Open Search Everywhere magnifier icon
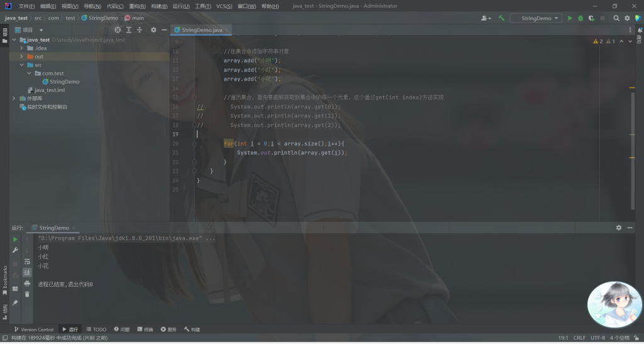This screenshot has height=344, width=644. 616,18
